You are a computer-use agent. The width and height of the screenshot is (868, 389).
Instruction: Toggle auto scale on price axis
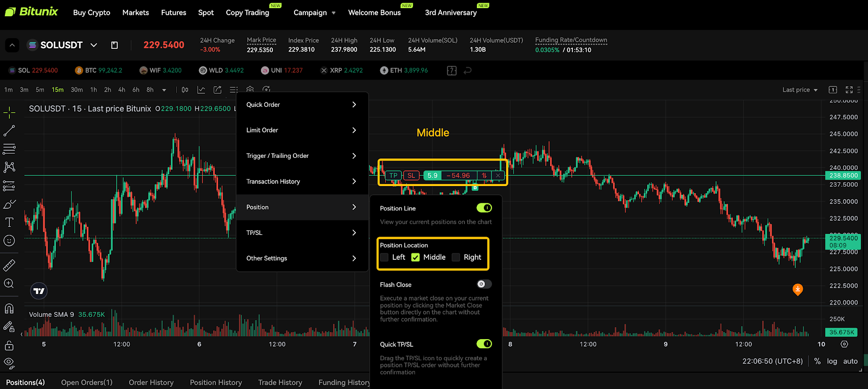tap(850, 361)
